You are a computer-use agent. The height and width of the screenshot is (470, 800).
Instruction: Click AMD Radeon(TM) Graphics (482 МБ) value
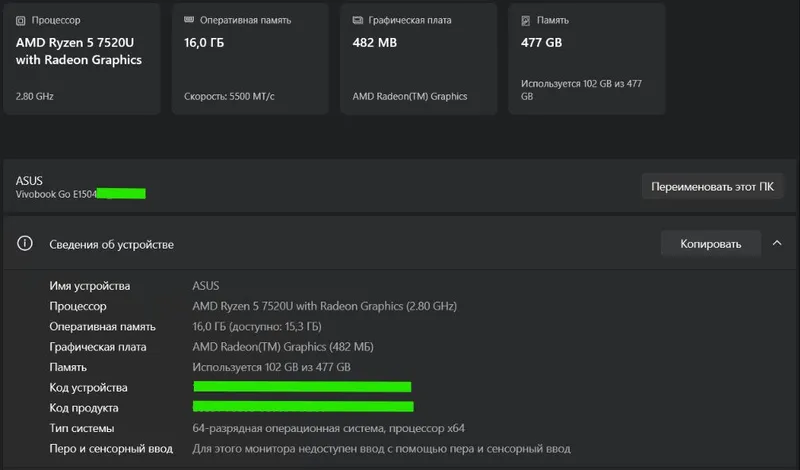[283, 347]
